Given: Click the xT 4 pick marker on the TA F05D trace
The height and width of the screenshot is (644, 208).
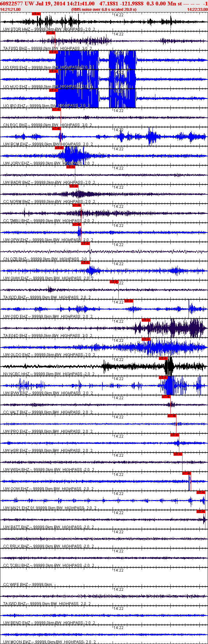Looking at the screenshot, I should coord(51,33).
